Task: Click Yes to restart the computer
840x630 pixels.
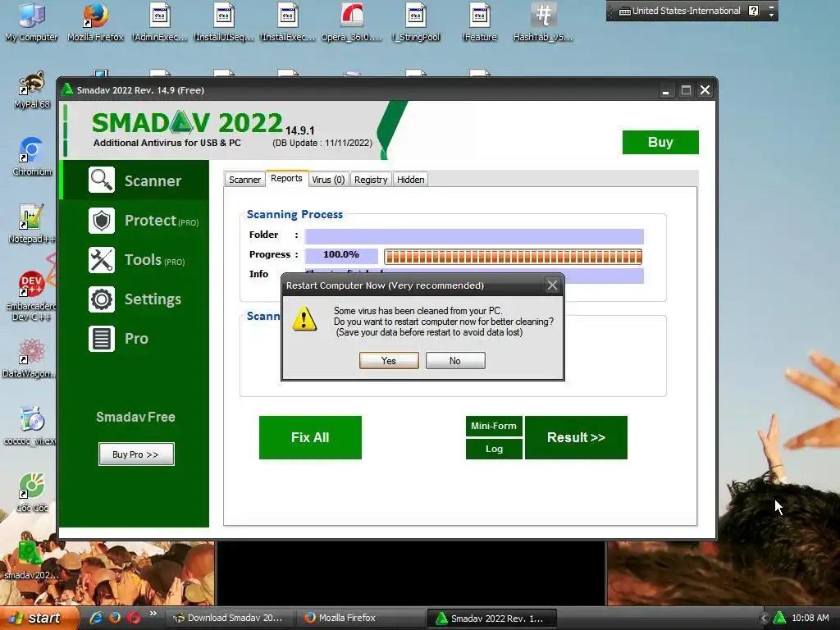Action: coord(389,361)
